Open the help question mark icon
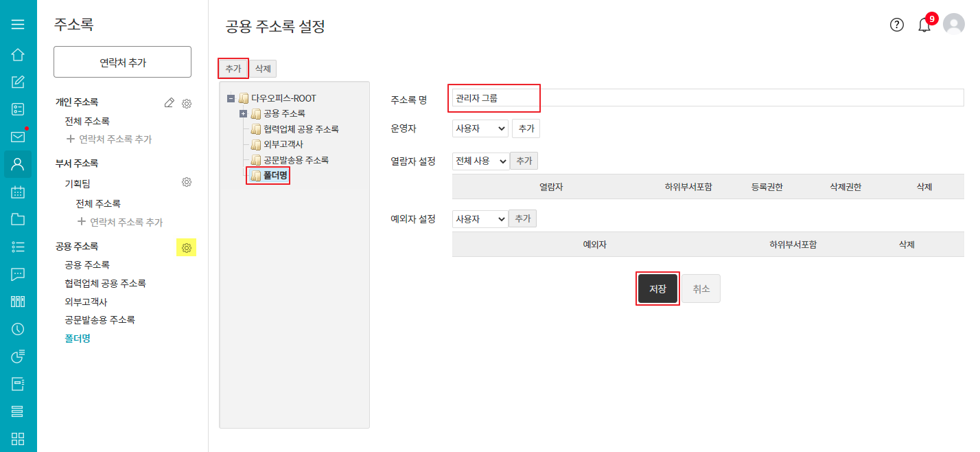980x452 pixels. [897, 25]
